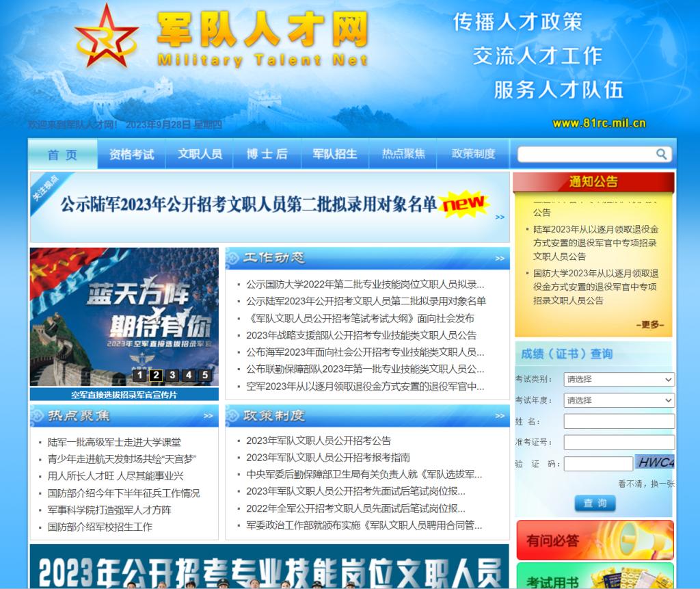Click the 准考证号 input field
The image size is (700, 589).
click(x=619, y=443)
